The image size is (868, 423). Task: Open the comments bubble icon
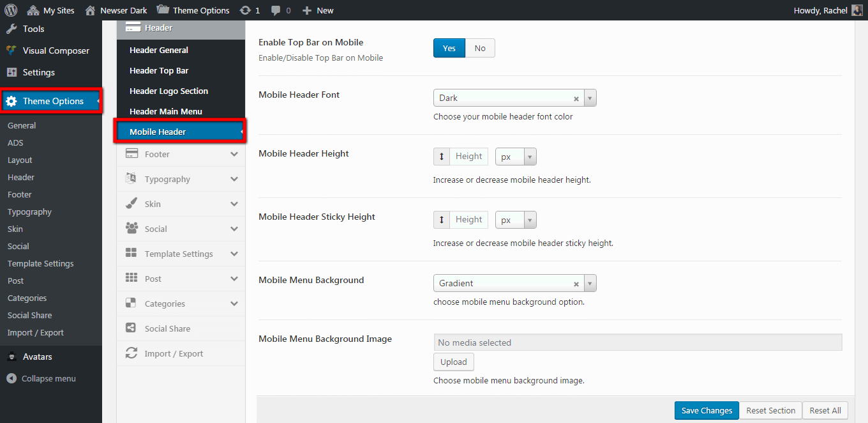(x=275, y=10)
